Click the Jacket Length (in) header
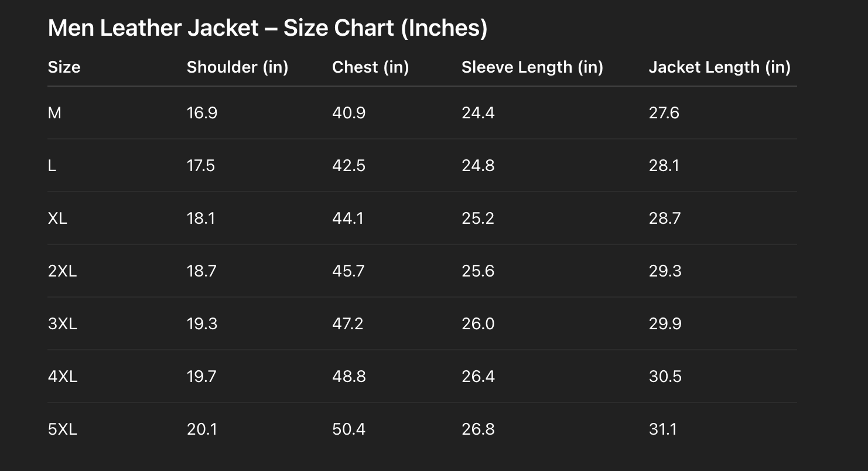 pos(719,67)
